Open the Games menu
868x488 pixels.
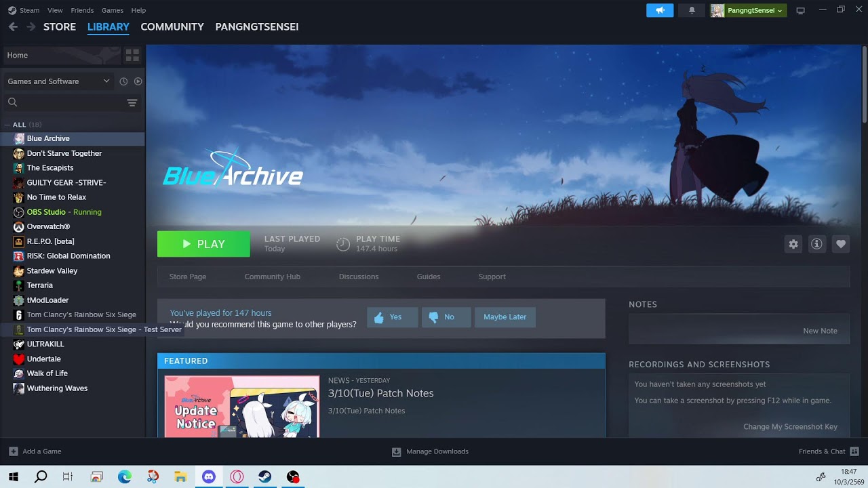pyautogui.click(x=112, y=10)
